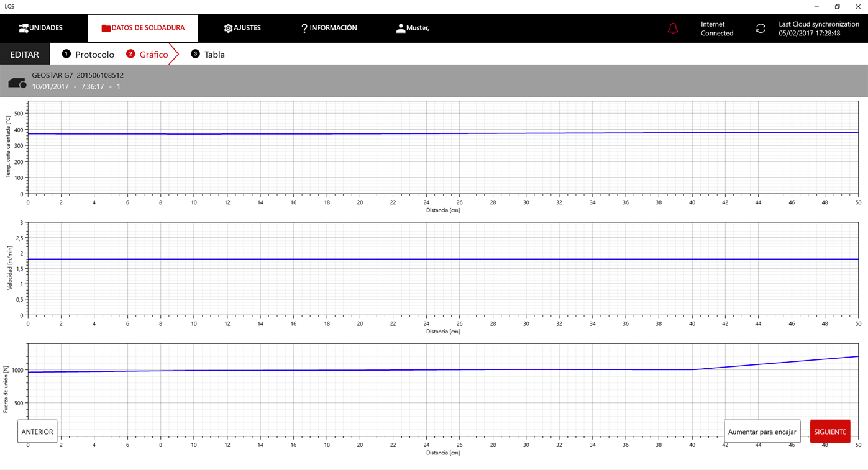The height and width of the screenshot is (470, 868).
Task: Click the Distancia [cm] label under force chart
Action: pyautogui.click(x=443, y=453)
